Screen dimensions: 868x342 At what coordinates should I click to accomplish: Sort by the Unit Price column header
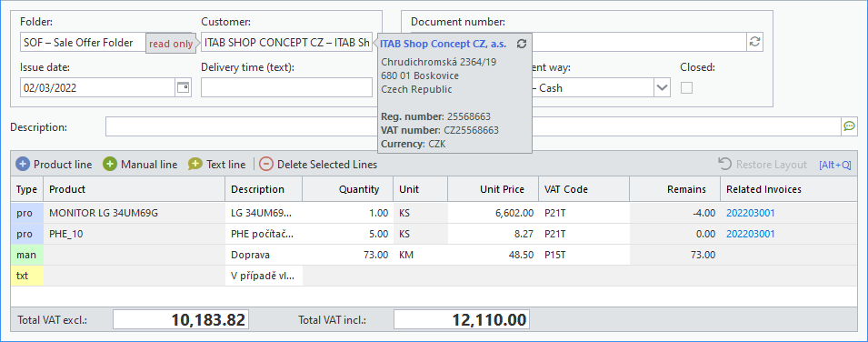(493, 189)
